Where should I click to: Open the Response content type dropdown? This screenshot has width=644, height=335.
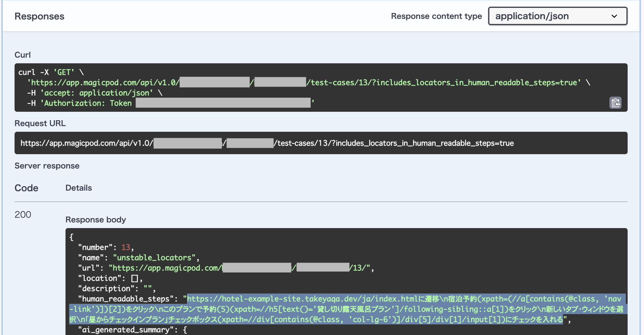(x=558, y=16)
